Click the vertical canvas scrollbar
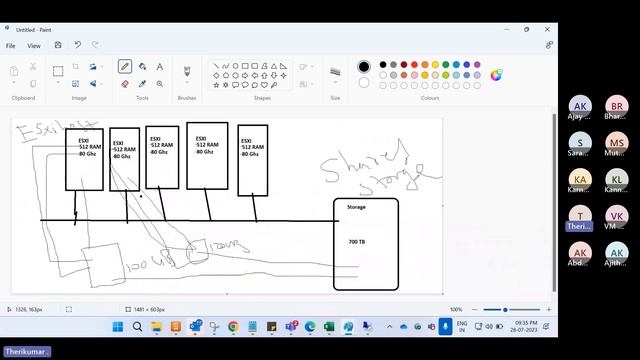Image resolution: width=640 pixels, height=360 pixels. [x=554, y=202]
